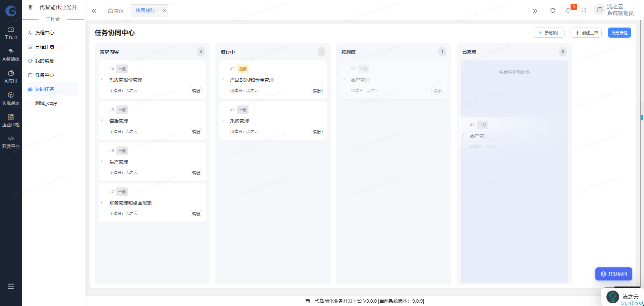Expand hidden tabs via » chevron
Viewport: 644px width, 306px height.
pos(535,11)
